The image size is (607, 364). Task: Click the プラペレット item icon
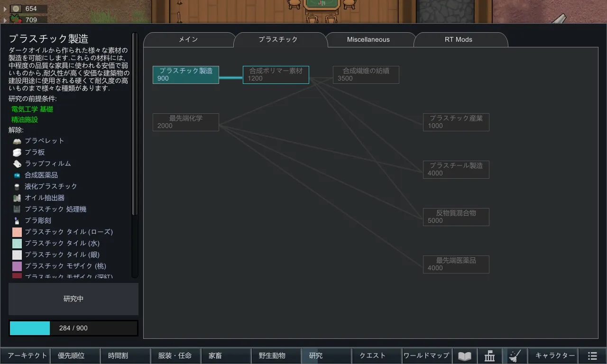[17, 141]
